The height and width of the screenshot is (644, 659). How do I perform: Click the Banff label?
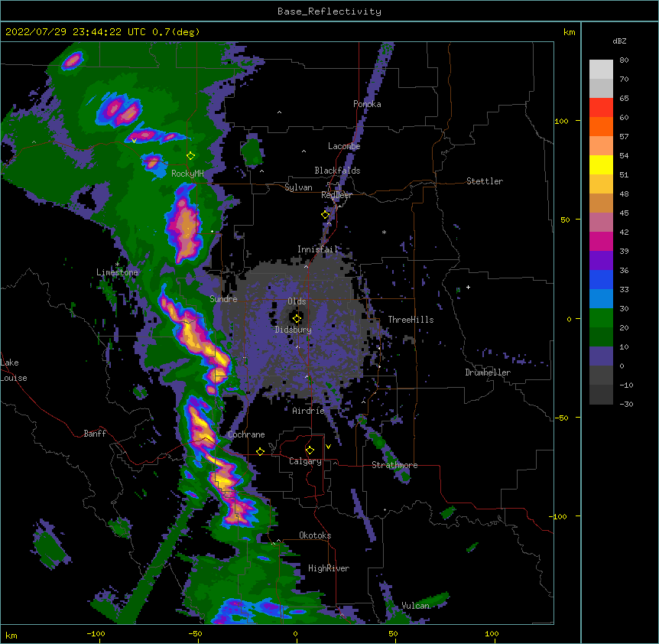[x=95, y=434]
